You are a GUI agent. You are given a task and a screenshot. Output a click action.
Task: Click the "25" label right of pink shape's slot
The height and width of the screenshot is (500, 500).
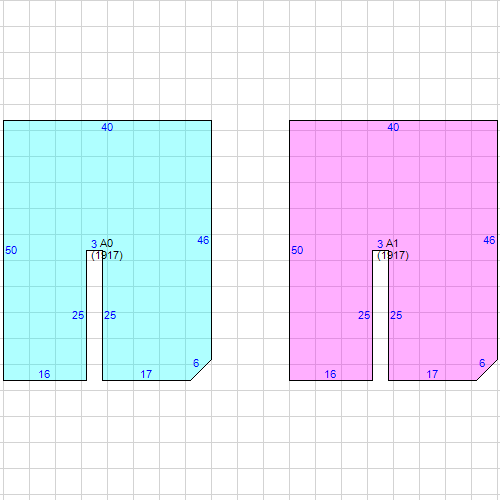coord(396,315)
